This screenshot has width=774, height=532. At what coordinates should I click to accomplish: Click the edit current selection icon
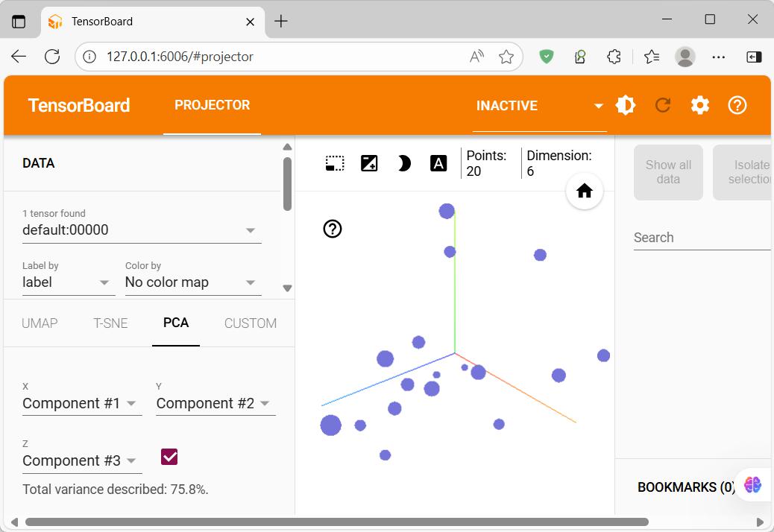tap(369, 163)
